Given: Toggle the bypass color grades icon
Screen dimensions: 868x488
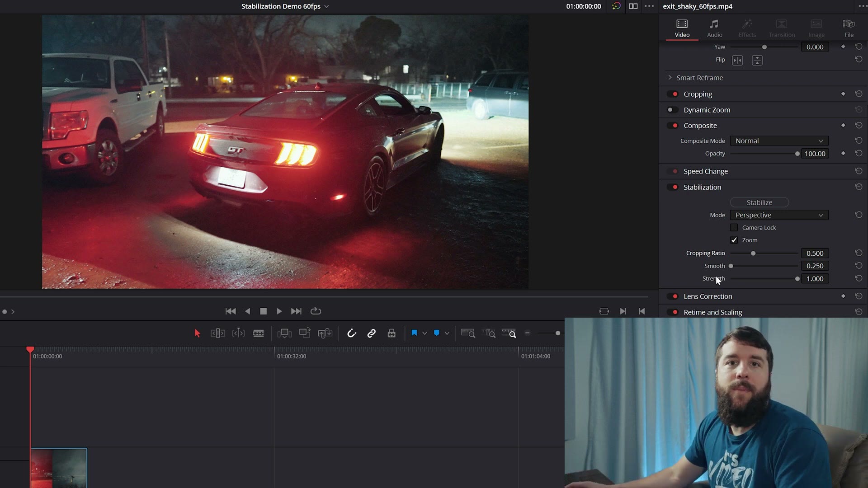Looking at the screenshot, I should pyautogui.click(x=616, y=6).
